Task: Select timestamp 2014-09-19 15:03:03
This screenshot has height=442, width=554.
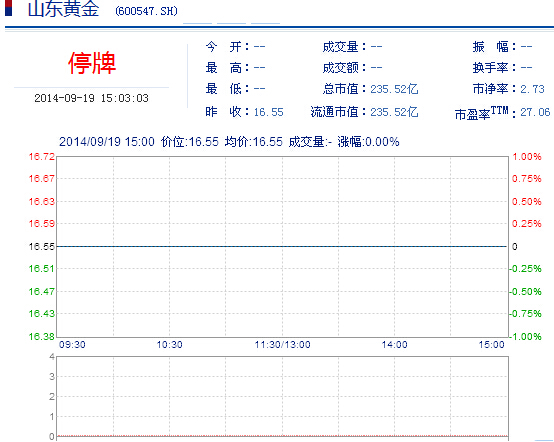Action: click(x=92, y=98)
